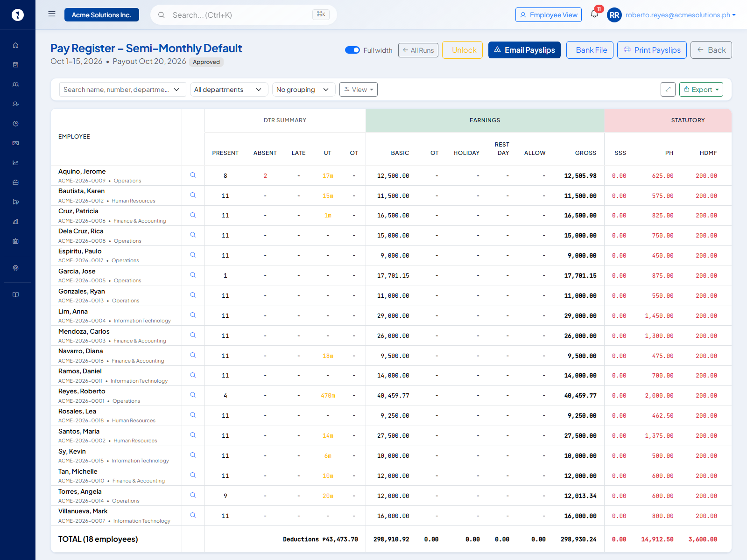
Task: Open the robot assistant sidebar icon
Action: click(x=15, y=241)
